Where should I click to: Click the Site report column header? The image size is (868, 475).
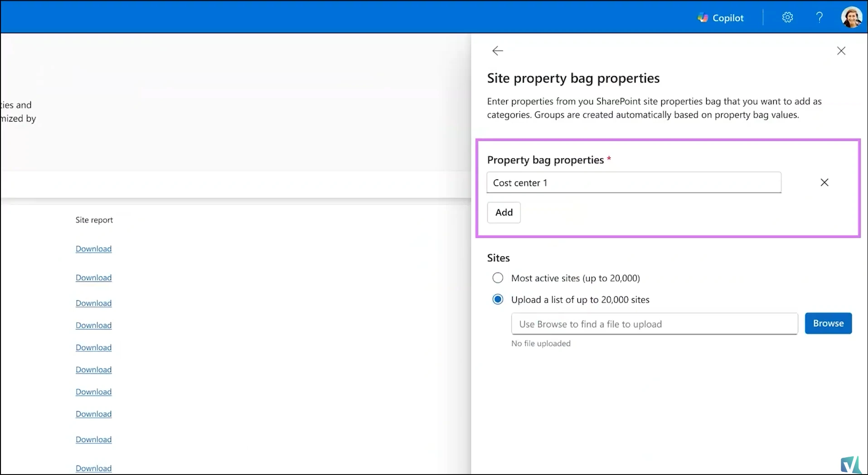[x=94, y=220]
